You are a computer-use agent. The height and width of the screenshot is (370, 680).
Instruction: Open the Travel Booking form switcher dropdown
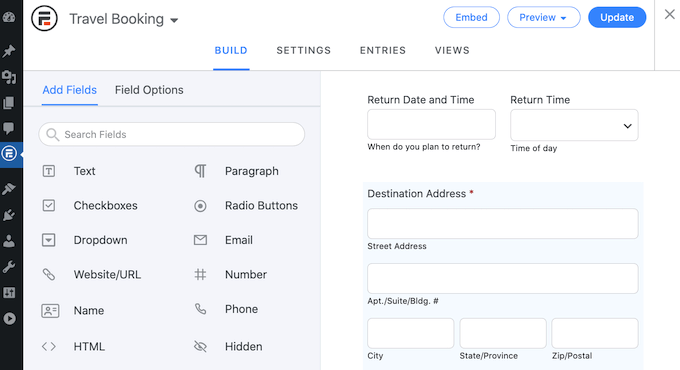point(174,20)
